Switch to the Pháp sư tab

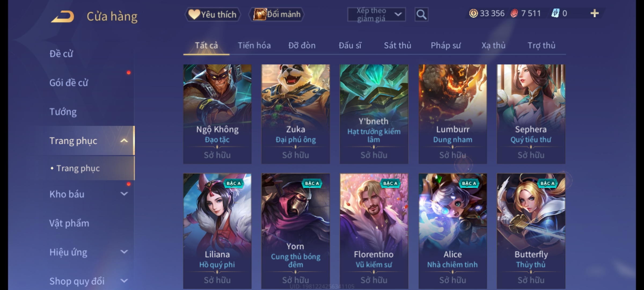[x=445, y=45]
